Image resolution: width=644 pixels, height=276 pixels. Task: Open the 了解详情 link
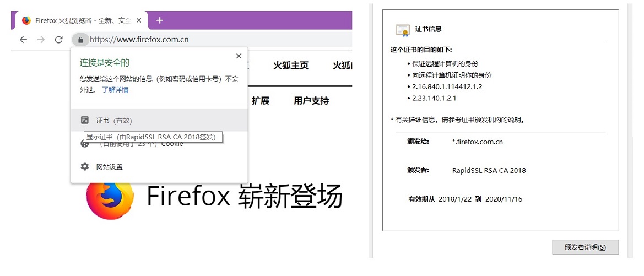[x=115, y=90]
